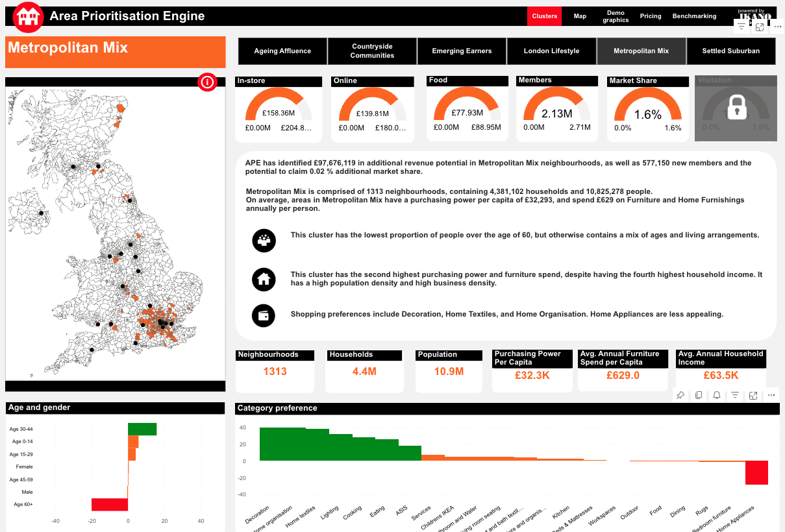Click the Category preference chart title
785x532 pixels.
[x=277, y=408]
